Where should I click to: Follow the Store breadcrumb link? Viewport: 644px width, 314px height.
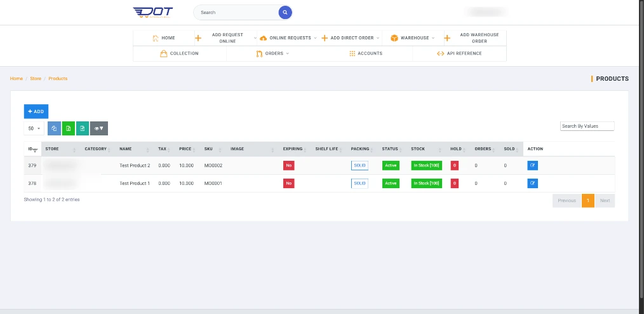36,79
